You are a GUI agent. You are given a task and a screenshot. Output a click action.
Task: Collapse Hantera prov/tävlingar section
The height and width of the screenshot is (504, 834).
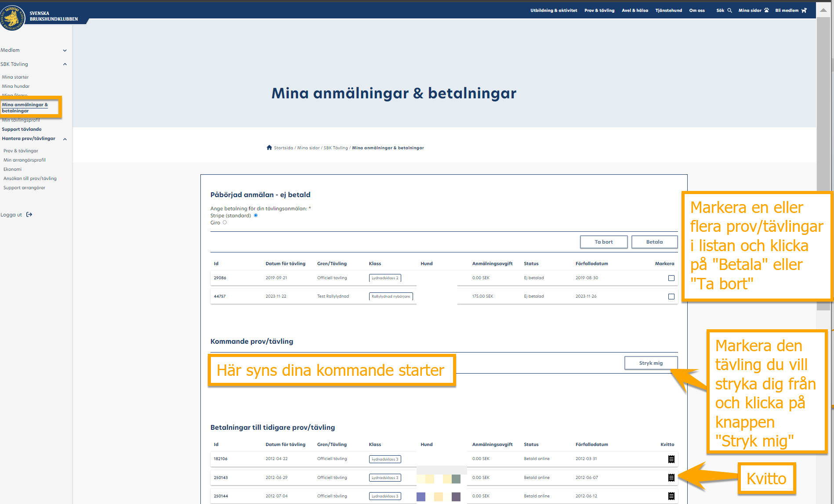click(65, 139)
